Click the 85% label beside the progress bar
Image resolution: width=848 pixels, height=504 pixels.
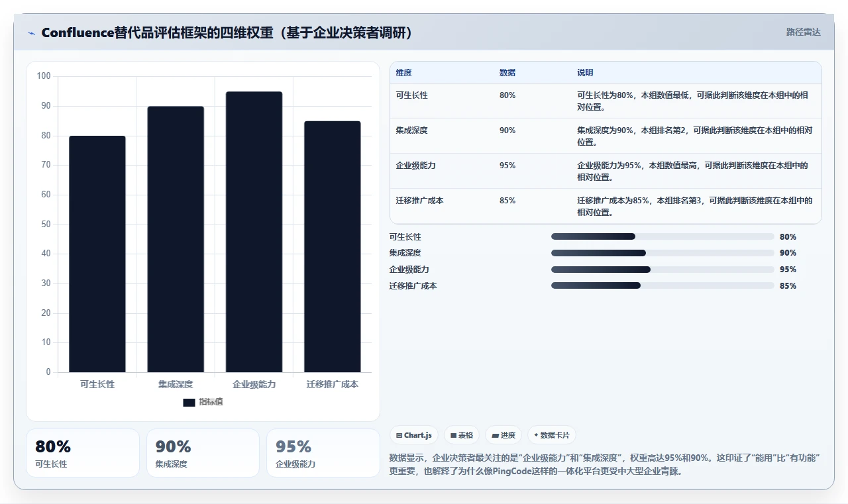pos(788,286)
